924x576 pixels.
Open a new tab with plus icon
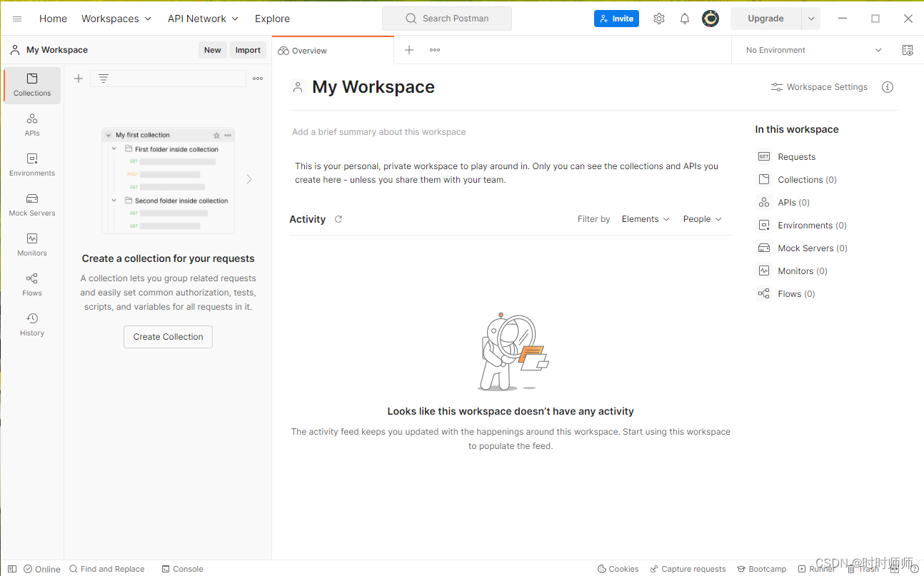[409, 50]
